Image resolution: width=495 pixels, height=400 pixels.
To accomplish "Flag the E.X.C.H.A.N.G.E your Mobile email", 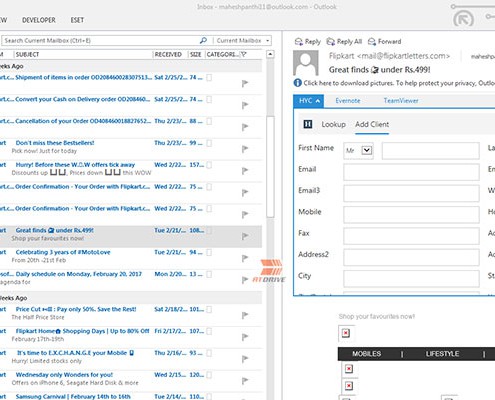I will click(245, 359).
